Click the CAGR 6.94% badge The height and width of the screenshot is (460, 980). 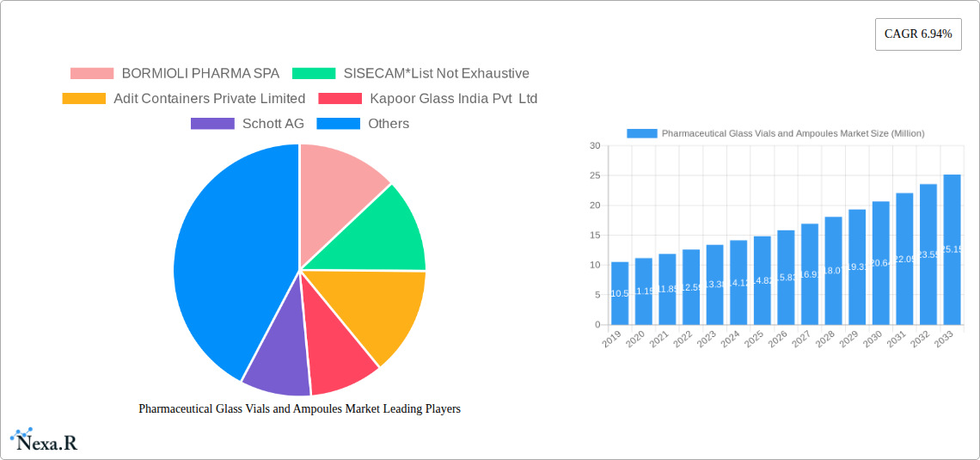tap(918, 34)
